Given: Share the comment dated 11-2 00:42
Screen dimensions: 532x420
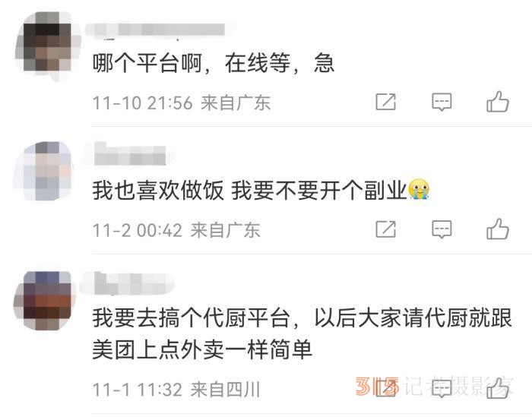Looking at the screenshot, I should tap(386, 229).
